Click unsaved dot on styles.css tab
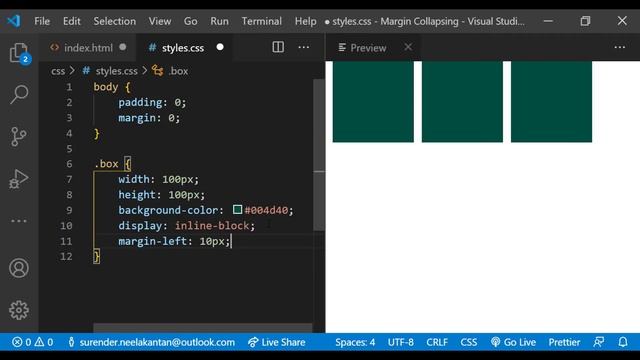The height and width of the screenshot is (360, 640). (x=220, y=47)
